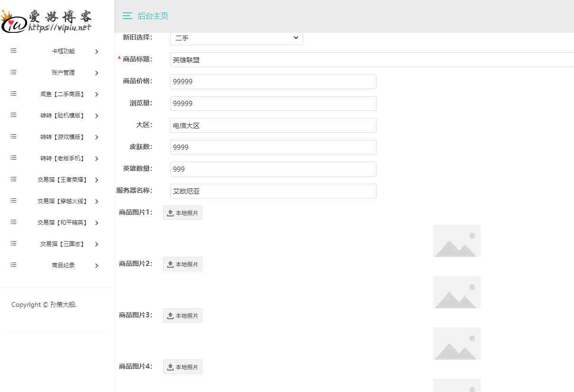Click the list icon beside 转转【老版手机】

tap(13, 158)
